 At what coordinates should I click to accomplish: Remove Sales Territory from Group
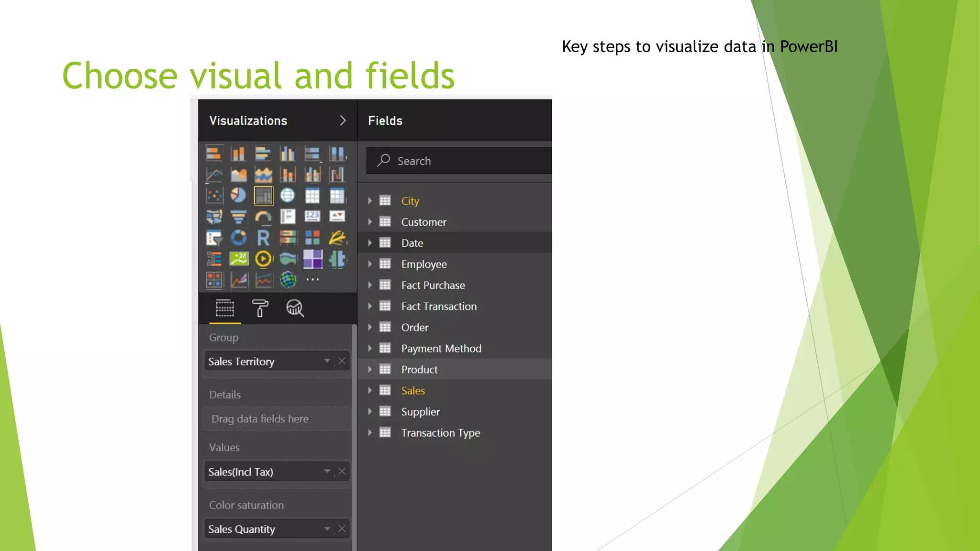point(342,361)
